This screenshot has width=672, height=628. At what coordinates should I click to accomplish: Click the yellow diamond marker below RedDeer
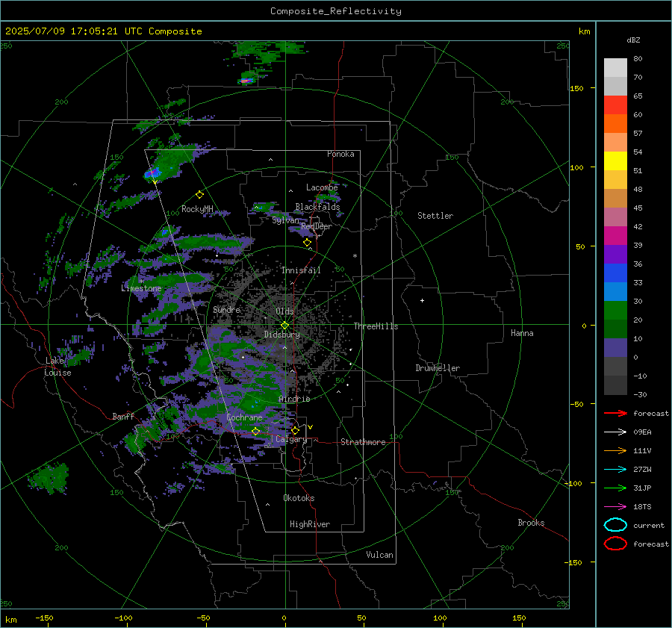307,243
